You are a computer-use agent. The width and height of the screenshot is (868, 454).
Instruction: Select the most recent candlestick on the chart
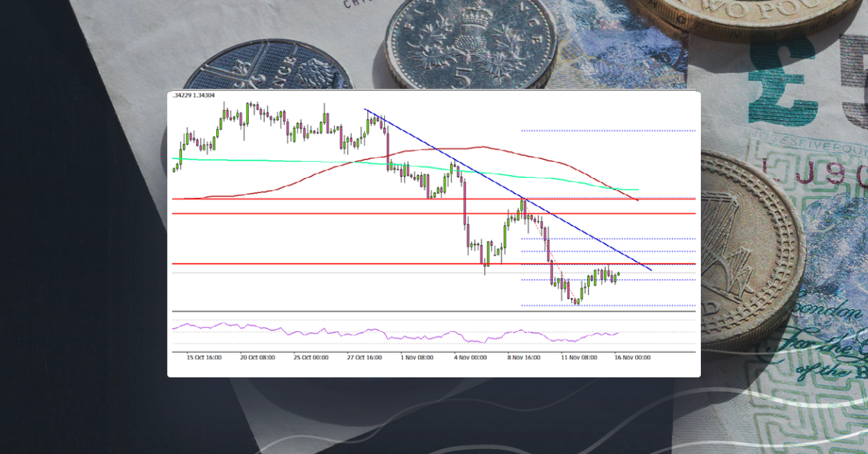tap(620, 275)
